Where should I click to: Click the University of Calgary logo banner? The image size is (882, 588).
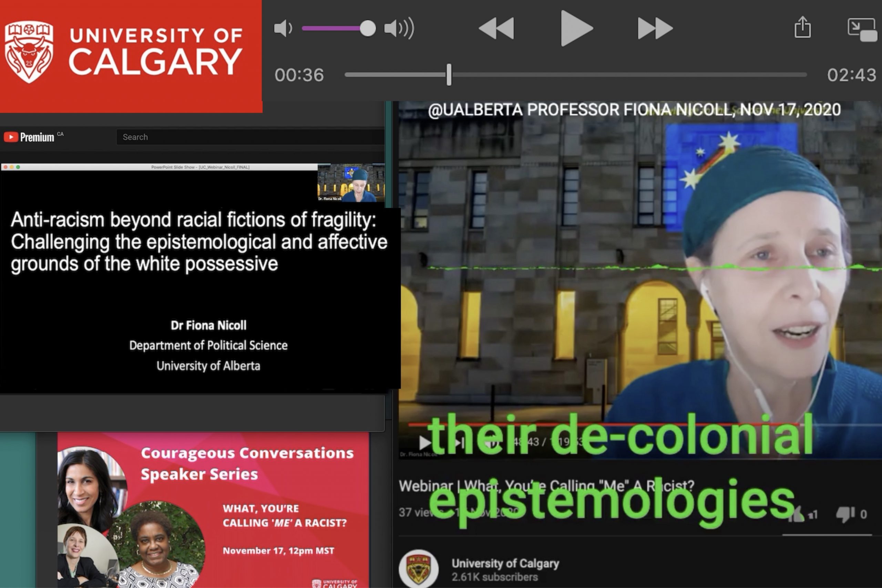(x=131, y=55)
